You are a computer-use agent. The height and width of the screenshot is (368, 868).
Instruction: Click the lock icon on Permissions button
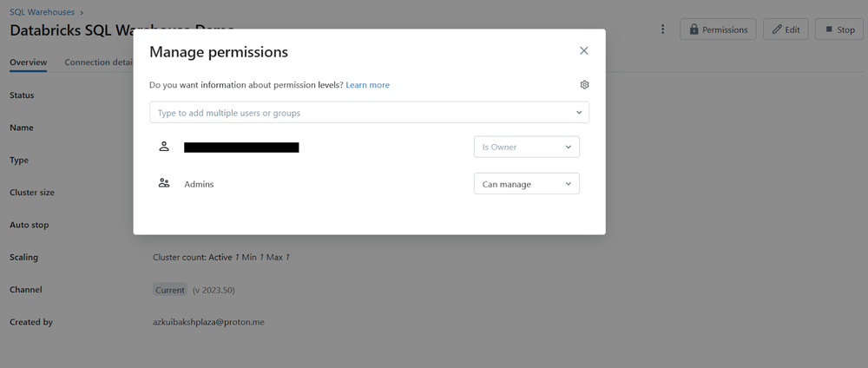(694, 30)
